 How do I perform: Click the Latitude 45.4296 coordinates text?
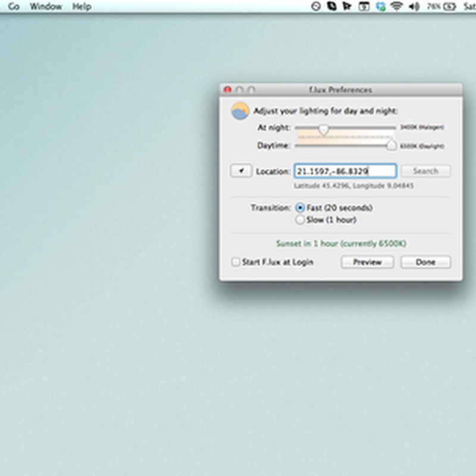click(x=353, y=186)
